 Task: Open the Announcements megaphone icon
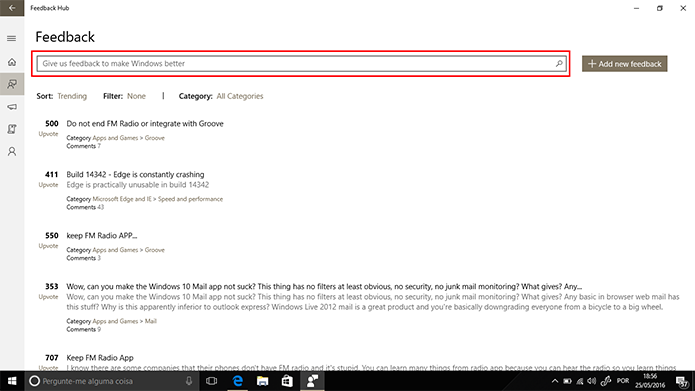(x=12, y=107)
